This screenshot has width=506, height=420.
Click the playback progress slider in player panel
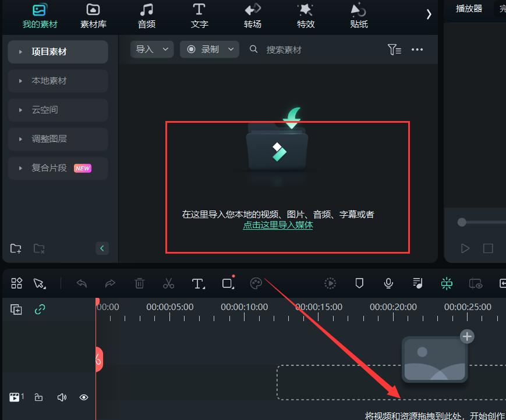tap(462, 222)
